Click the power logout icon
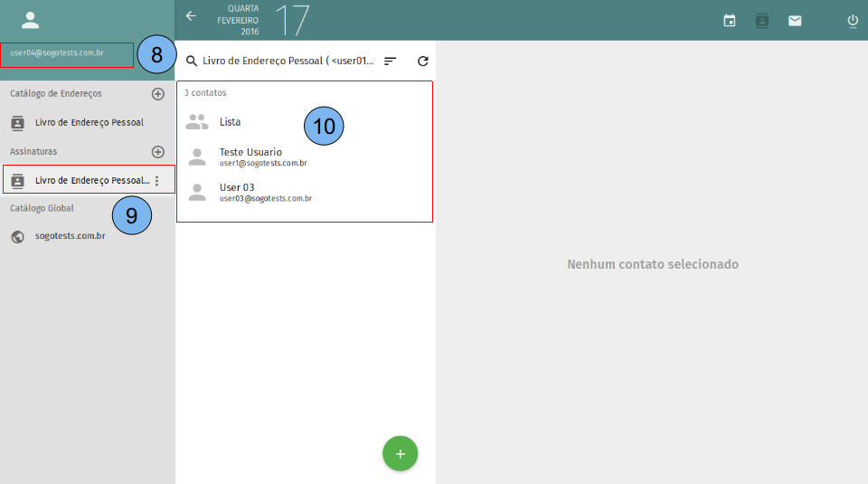Image resolution: width=868 pixels, height=484 pixels. 853,21
